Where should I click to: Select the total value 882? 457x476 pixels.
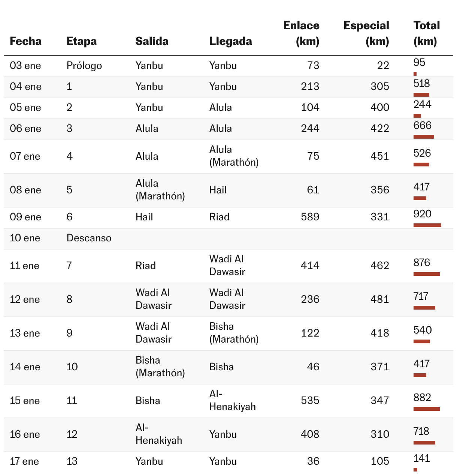(x=422, y=397)
